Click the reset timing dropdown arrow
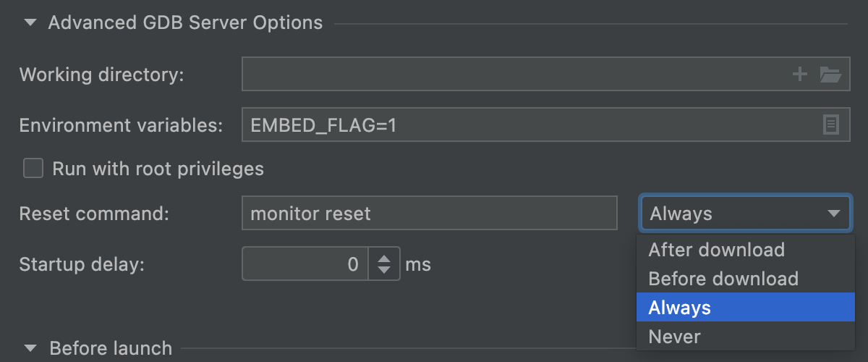The image size is (868, 362). [833, 214]
